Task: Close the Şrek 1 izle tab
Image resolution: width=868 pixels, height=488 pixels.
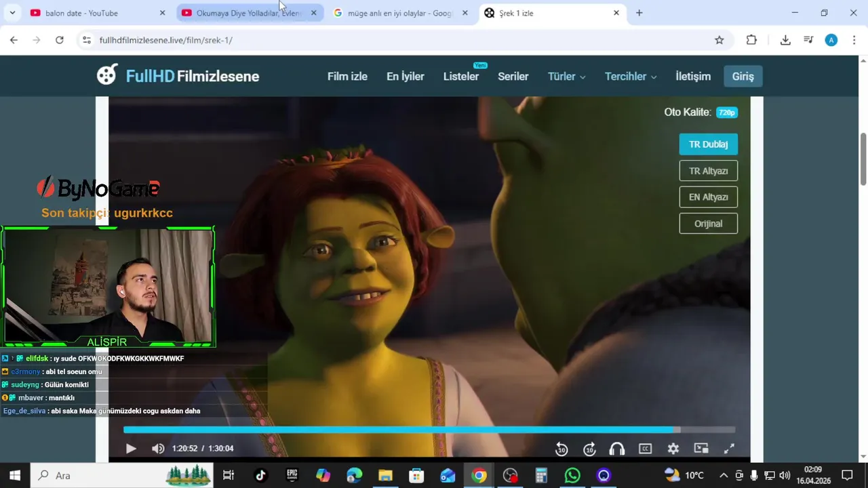Action: [x=616, y=13]
